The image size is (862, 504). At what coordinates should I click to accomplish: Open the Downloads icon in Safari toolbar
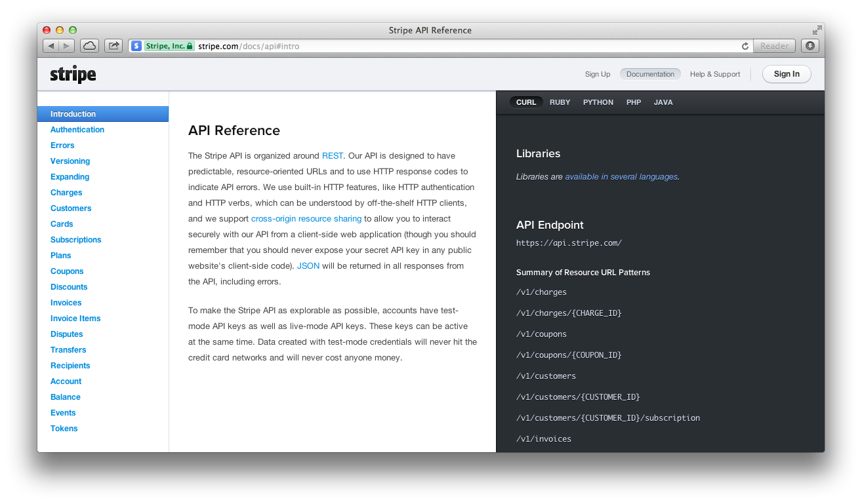click(x=810, y=46)
